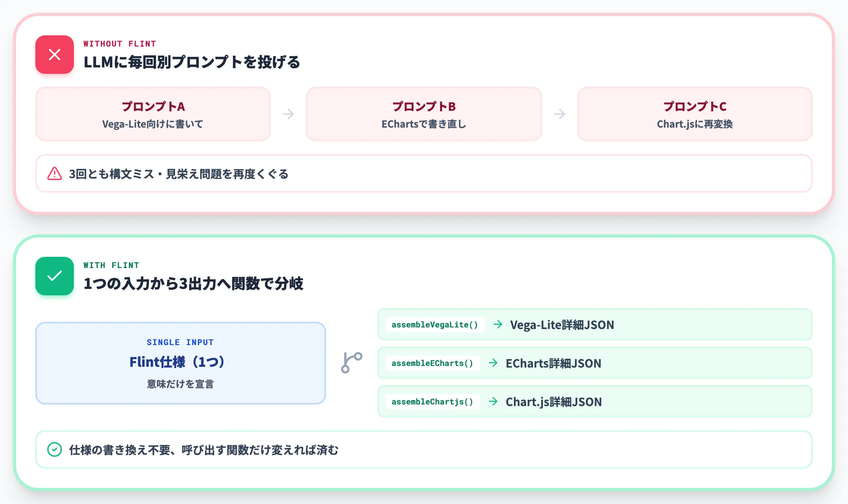Click the green circled check icon

coord(55,449)
